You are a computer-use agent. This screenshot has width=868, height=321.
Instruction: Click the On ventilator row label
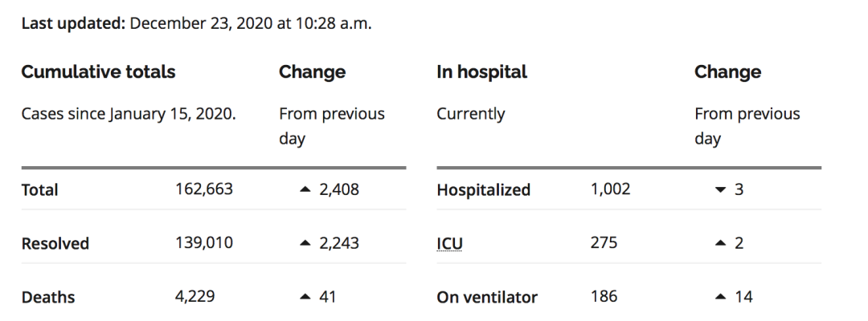pos(487,297)
